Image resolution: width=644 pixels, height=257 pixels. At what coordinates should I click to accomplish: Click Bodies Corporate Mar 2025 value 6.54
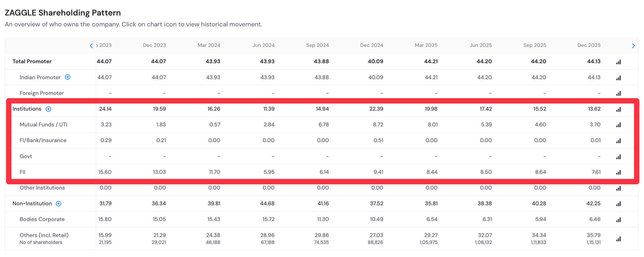[432, 219]
